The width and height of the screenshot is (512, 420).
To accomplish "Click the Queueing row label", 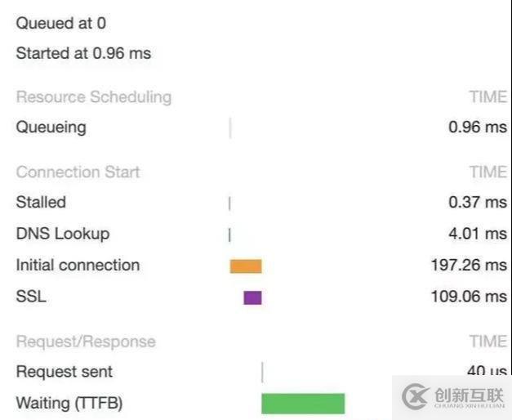I will 51,127.
